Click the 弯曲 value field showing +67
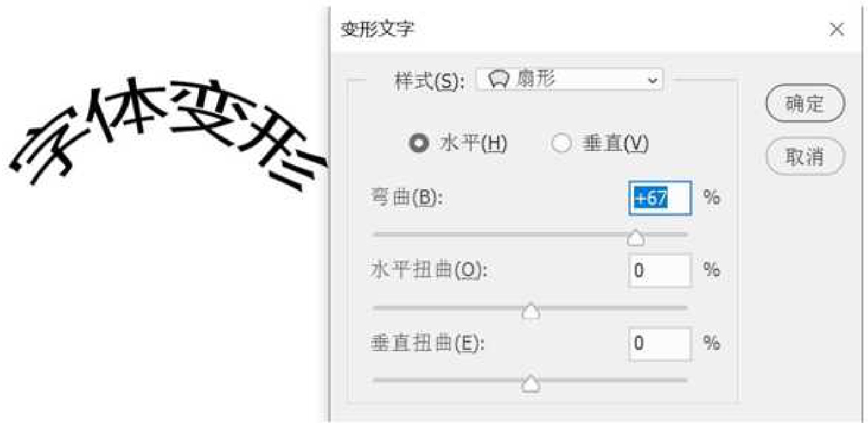The image size is (868, 423). pyautogui.click(x=660, y=198)
